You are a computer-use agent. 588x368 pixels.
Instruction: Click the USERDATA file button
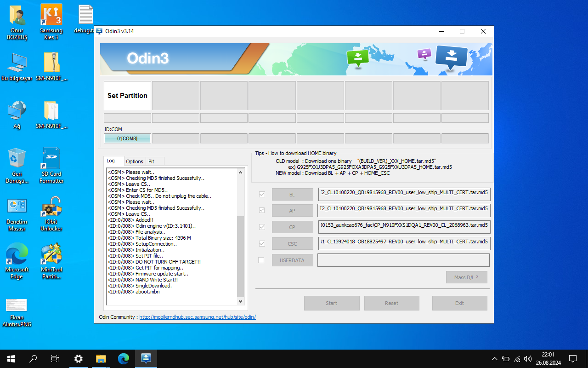click(293, 260)
